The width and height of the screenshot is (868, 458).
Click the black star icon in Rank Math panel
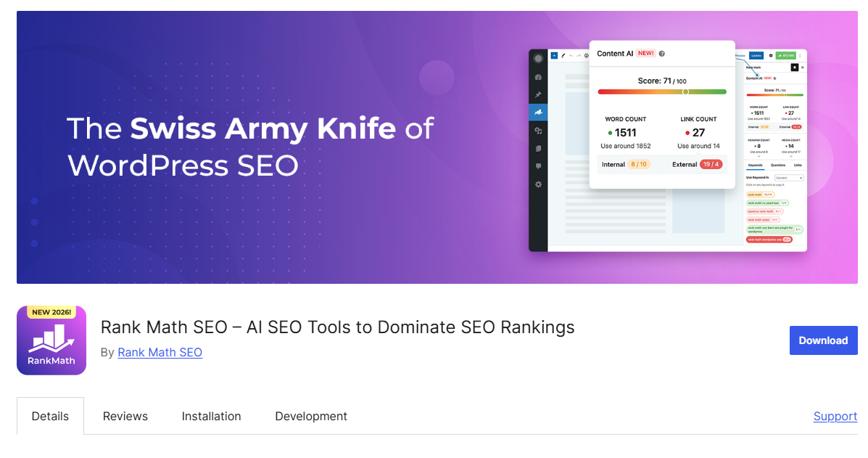coord(794,68)
